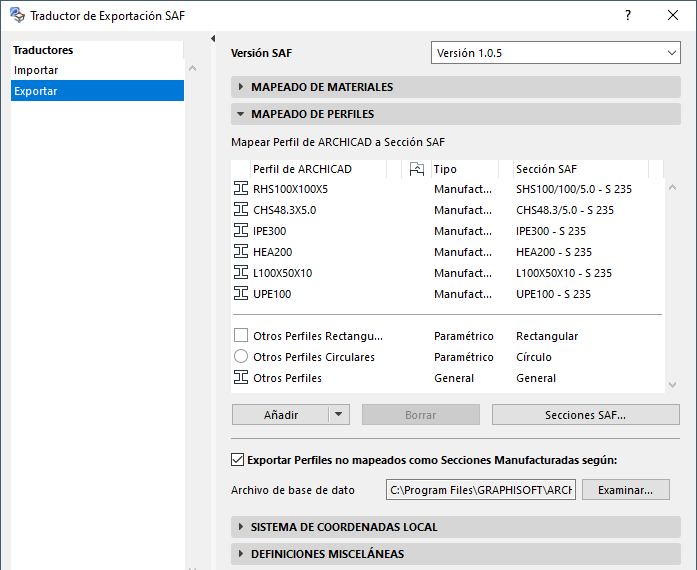The image size is (697, 570).
Task: Click the column header icon next to Tipo
Action: pos(417,169)
